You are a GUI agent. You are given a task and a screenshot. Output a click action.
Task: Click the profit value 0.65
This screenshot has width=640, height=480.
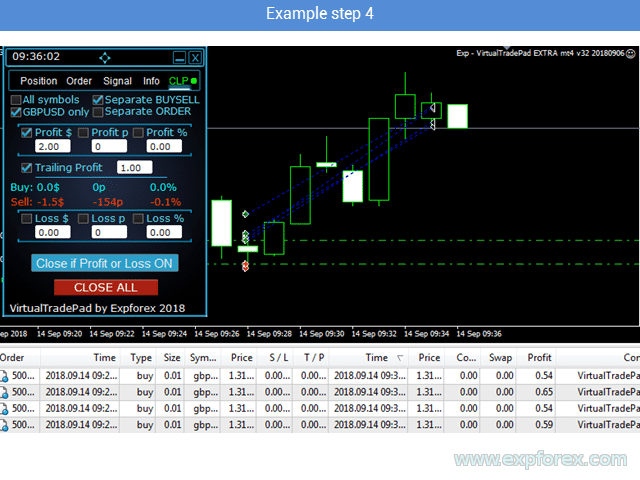click(x=544, y=392)
